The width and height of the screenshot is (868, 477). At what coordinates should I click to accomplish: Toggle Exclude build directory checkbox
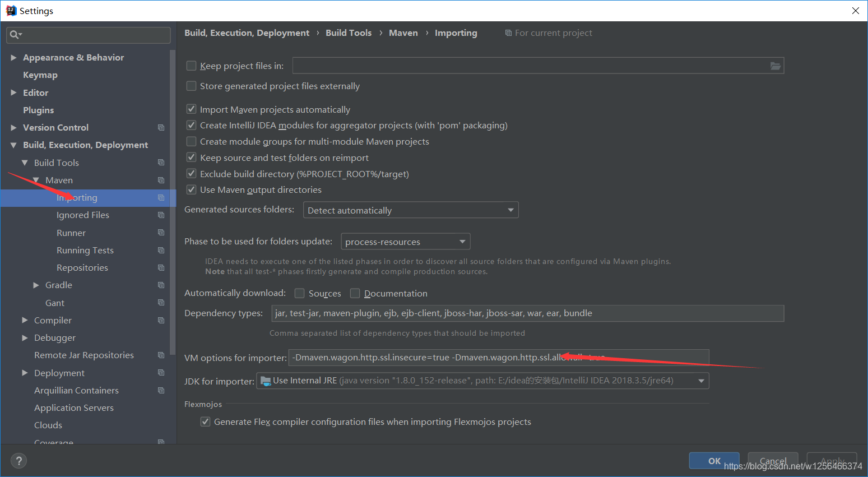[x=191, y=174]
